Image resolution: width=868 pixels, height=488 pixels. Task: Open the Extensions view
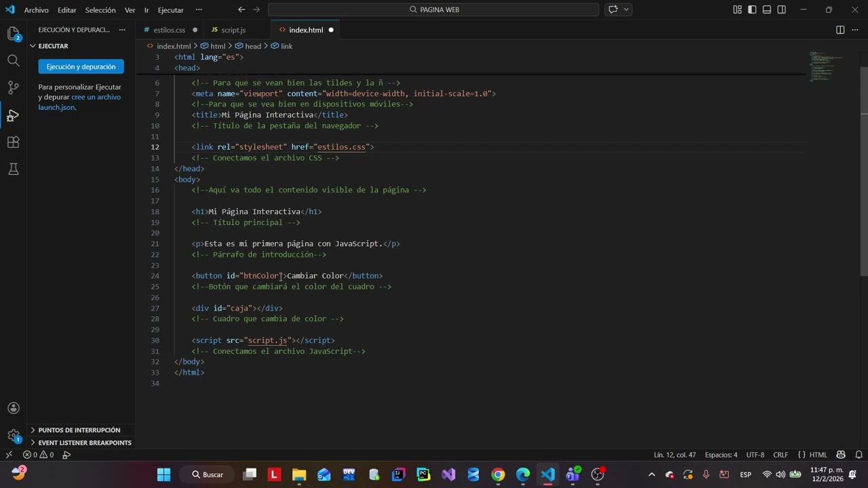tap(13, 142)
